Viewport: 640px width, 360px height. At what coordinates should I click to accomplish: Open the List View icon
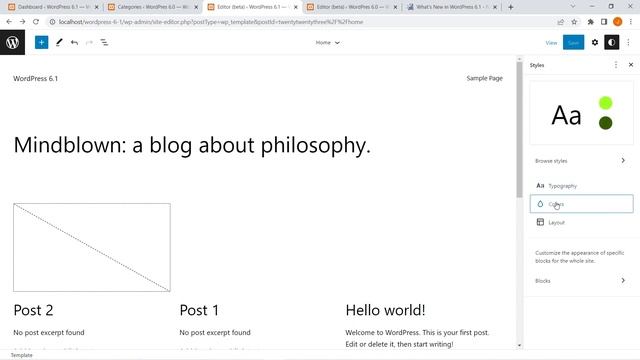[104, 42]
